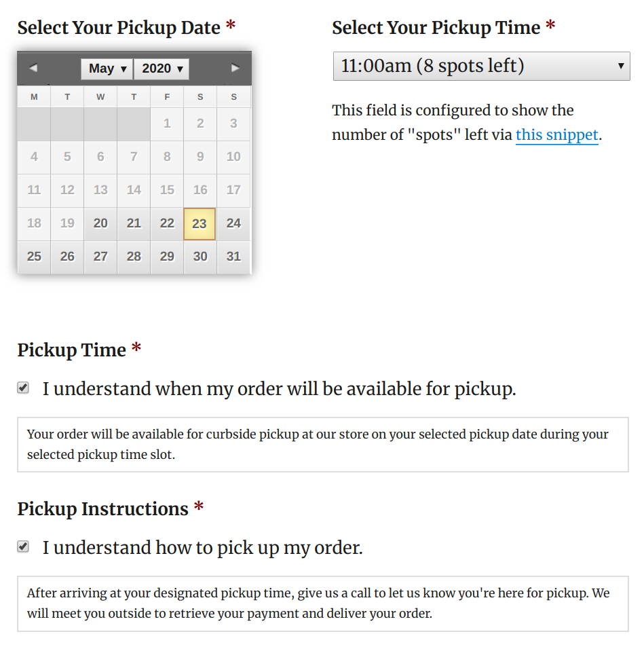Go to next month in calendar

pos(235,68)
